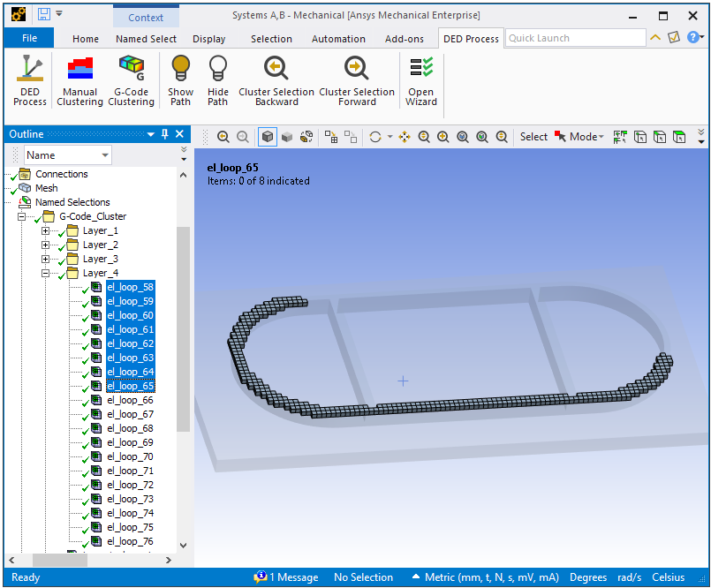Pin the Outline panel

[164, 134]
